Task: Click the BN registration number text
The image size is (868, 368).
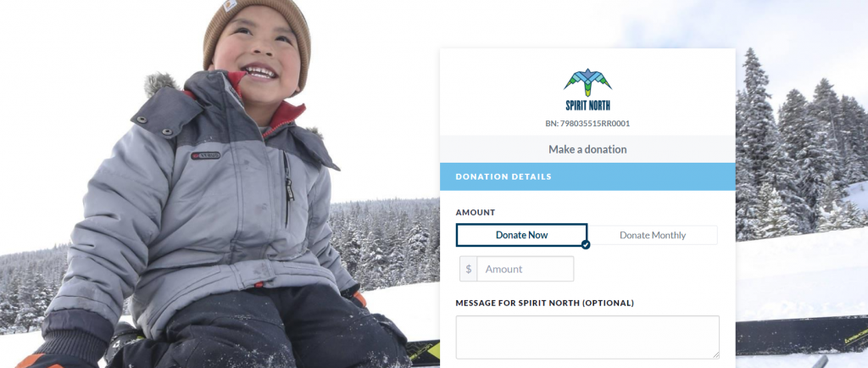Action: click(x=587, y=124)
